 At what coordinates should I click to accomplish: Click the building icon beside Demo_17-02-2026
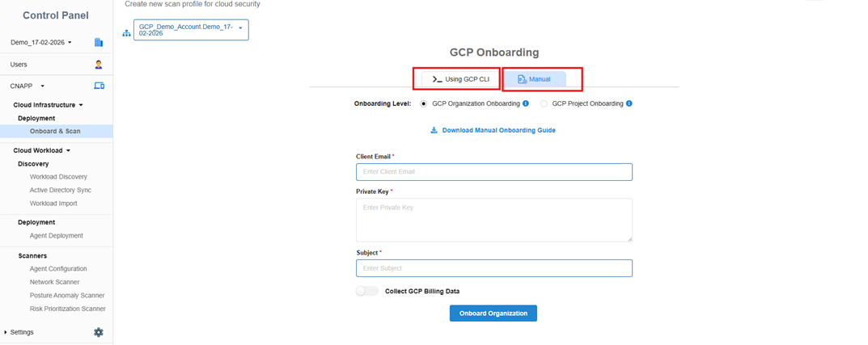coord(99,42)
